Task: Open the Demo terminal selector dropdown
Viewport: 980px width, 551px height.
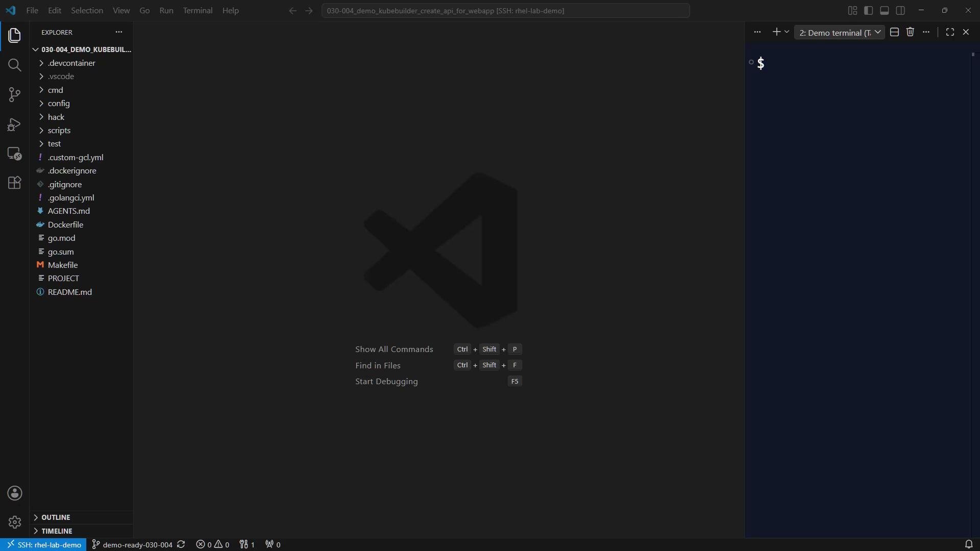Action: (840, 33)
